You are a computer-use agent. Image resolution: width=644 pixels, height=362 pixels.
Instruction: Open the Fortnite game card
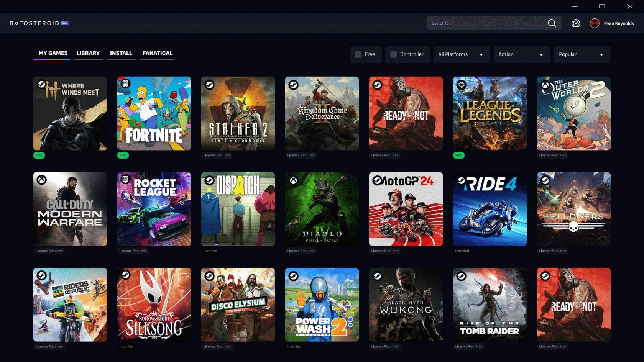[x=154, y=113]
